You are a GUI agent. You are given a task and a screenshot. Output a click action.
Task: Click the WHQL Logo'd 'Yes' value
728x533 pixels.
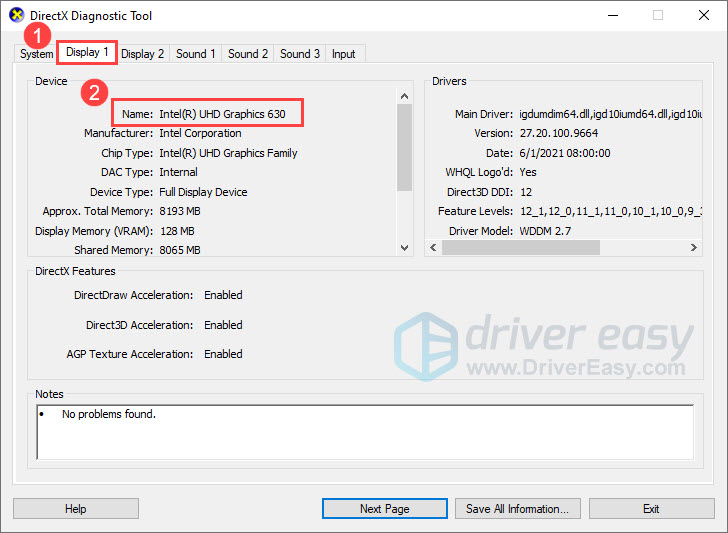point(528,172)
